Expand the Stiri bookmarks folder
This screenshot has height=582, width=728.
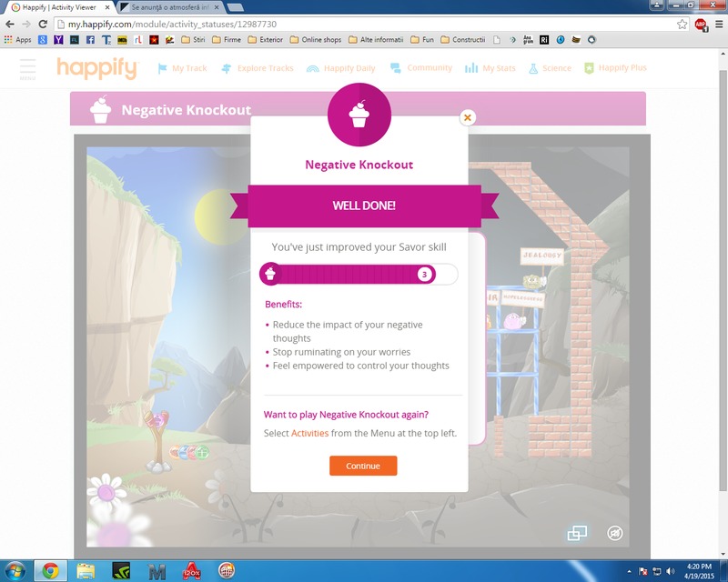(193, 40)
